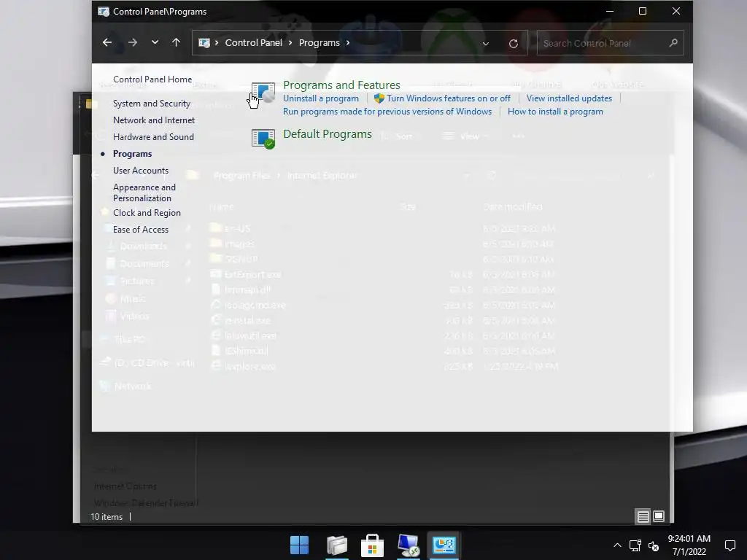Viewport: 747px width, 560px height.
Task: Open System and Security category
Action: (x=152, y=104)
